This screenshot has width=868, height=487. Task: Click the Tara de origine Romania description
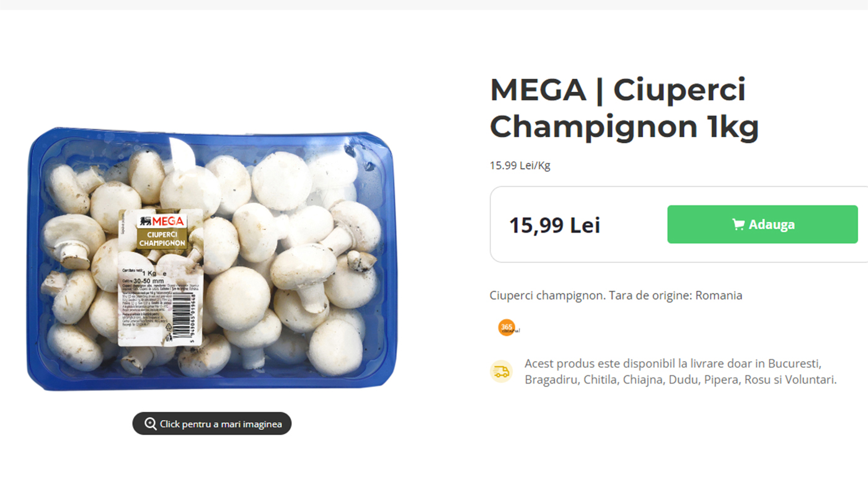pyautogui.click(x=616, y=295)
